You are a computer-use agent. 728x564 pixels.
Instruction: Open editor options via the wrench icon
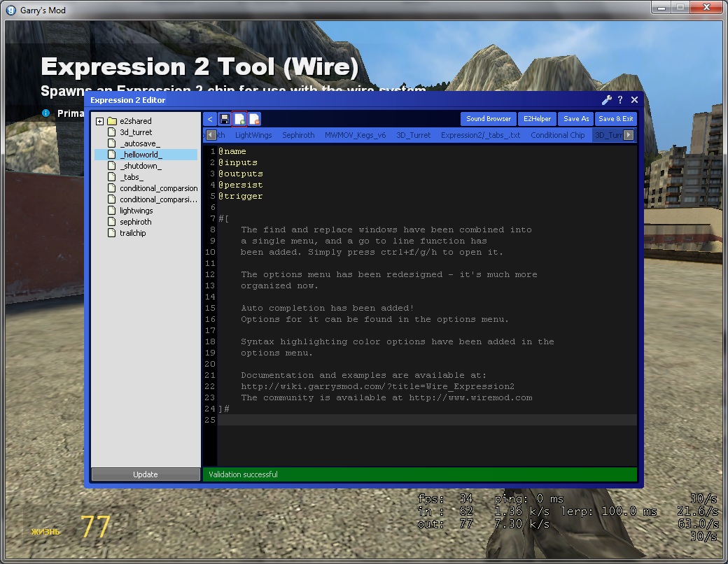pyautogui.click(x=606, y=100)
